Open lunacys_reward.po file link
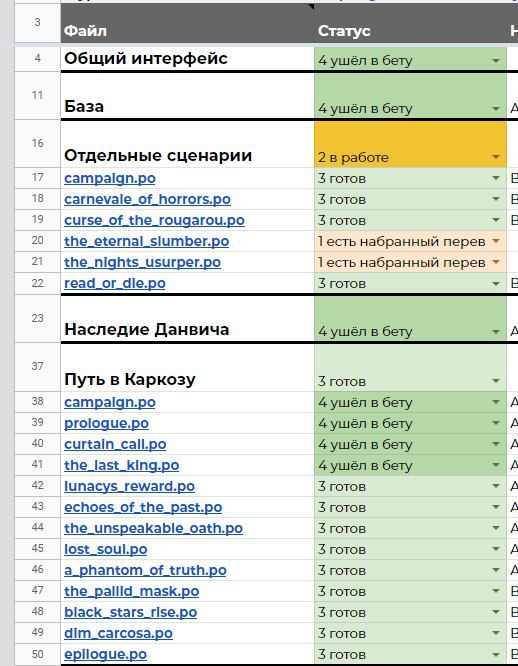Image resolution: width=518 pixels, height=666 pixels. (x=130, y=486)
